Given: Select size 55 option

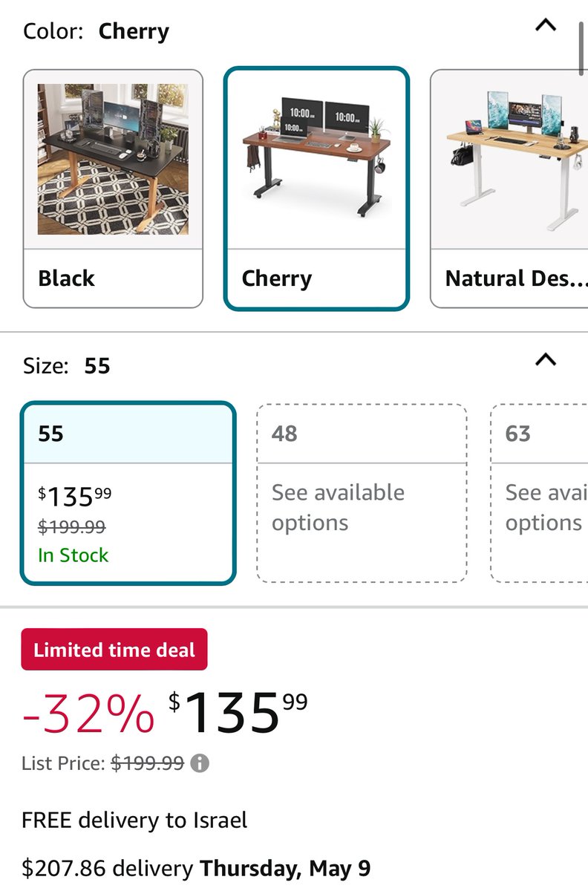Looking at the screenshot, I should pos(128,494).
